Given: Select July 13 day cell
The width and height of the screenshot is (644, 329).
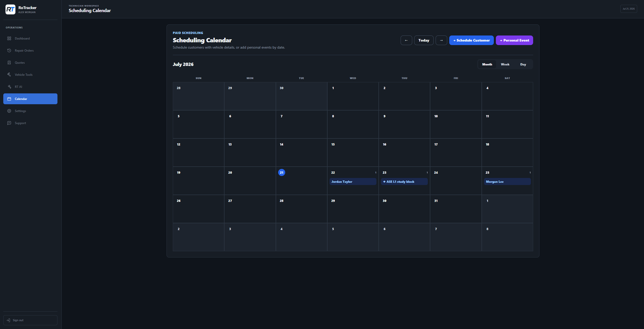Looking at the screenshot, I should click(x=250, y=153).
